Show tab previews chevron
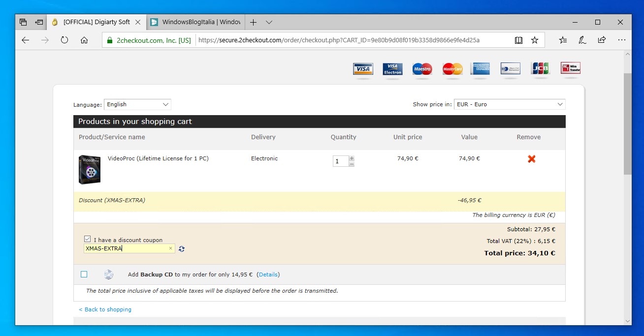Viewport: 644px width, 336px height. pyautogui.click(x=269, y=22)
